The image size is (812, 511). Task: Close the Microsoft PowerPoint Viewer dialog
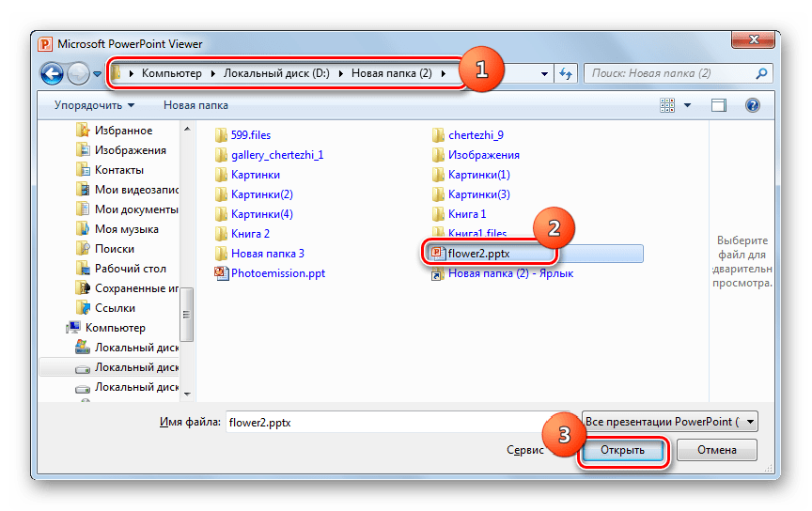[754, 39]
